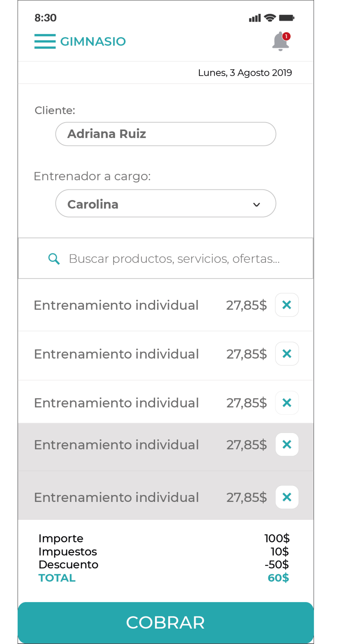Click the search magnifier icon
This screenshot has width=352, height=644.
tap(54, 259)
